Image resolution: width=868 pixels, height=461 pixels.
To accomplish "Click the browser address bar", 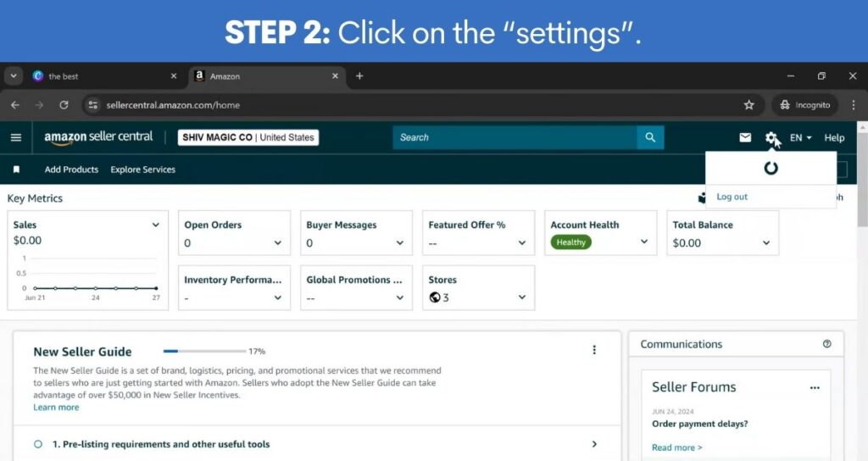I will [420, 104].
